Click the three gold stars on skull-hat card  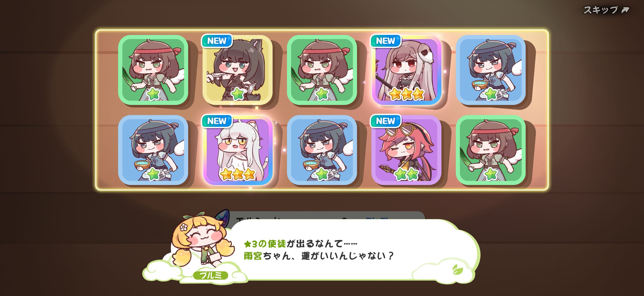(x=406, y=94)
